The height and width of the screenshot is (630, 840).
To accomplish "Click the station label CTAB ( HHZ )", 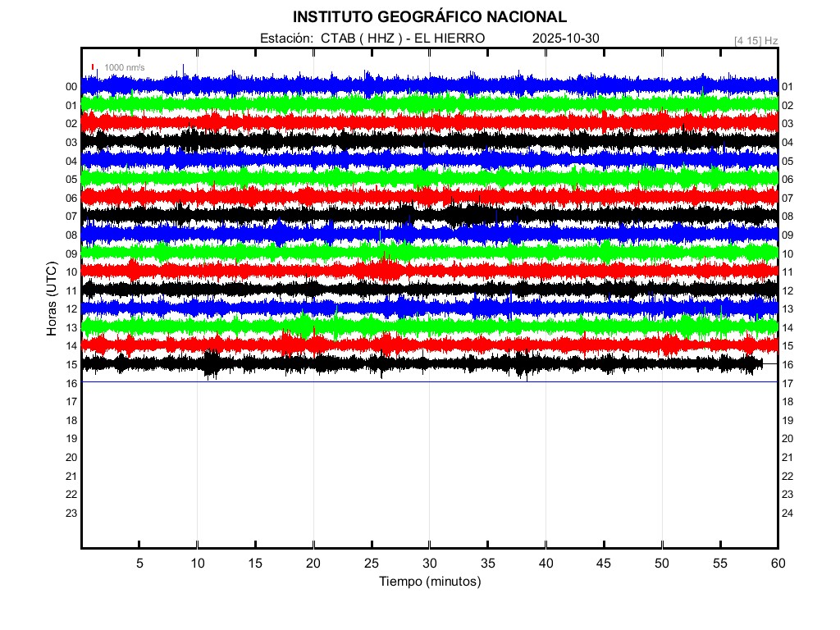I will point(360,39).
